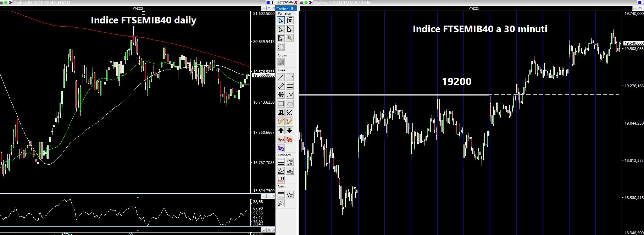Select the text annotation tool (letter A)

pyautogui.click(x=281, y=113)
